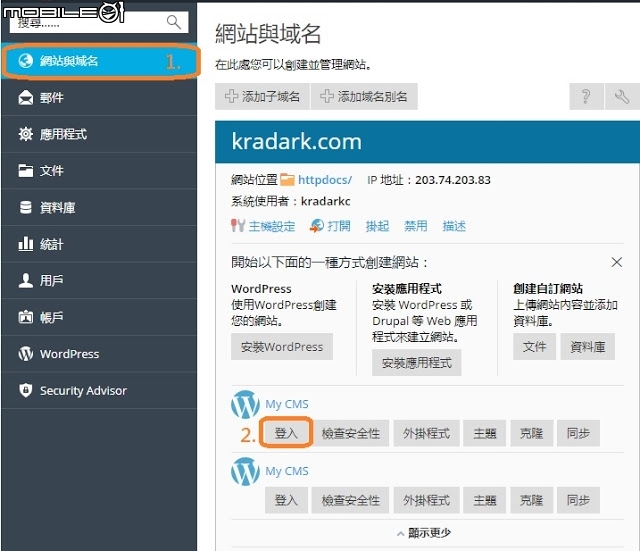The height and width of the screenshot is (551, 640).
Task: Click Plugins (外掛程式) for first My CMS
Action: (427, 433)
